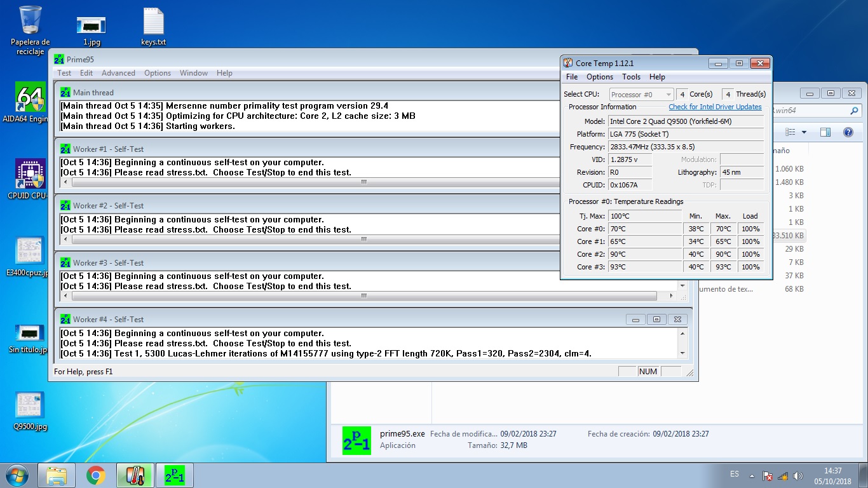Click the Worker #1 Self-Test window icon
The image size is (868, 488).
(65, 149)
